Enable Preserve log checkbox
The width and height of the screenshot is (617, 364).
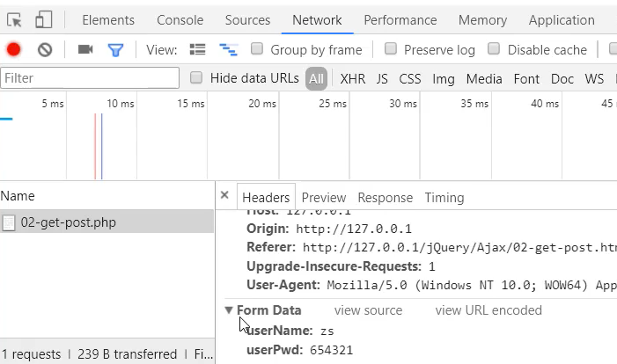click(390, 48)
